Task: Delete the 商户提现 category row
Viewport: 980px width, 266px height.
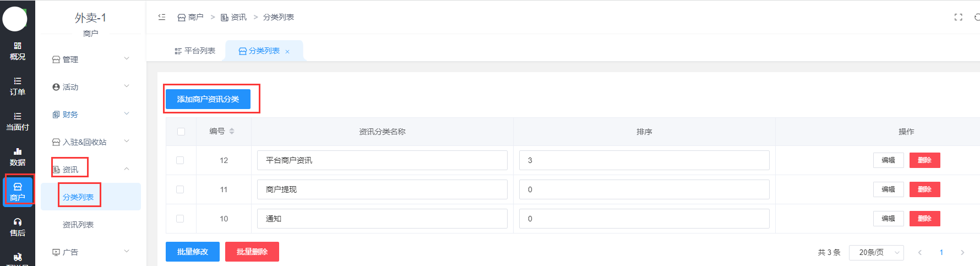Action: coord(924,189)
